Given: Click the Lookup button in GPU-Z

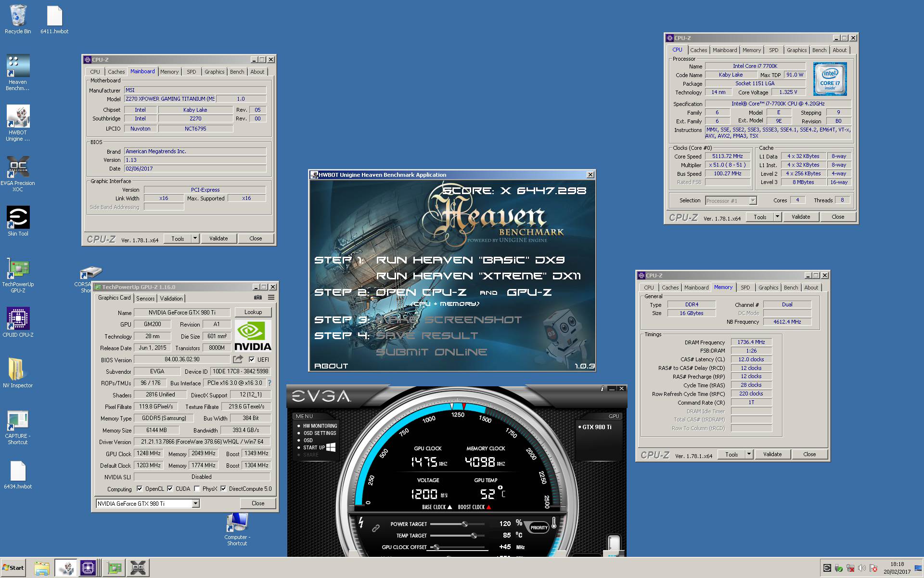Looking at the screenshot, I should [253, 312].
